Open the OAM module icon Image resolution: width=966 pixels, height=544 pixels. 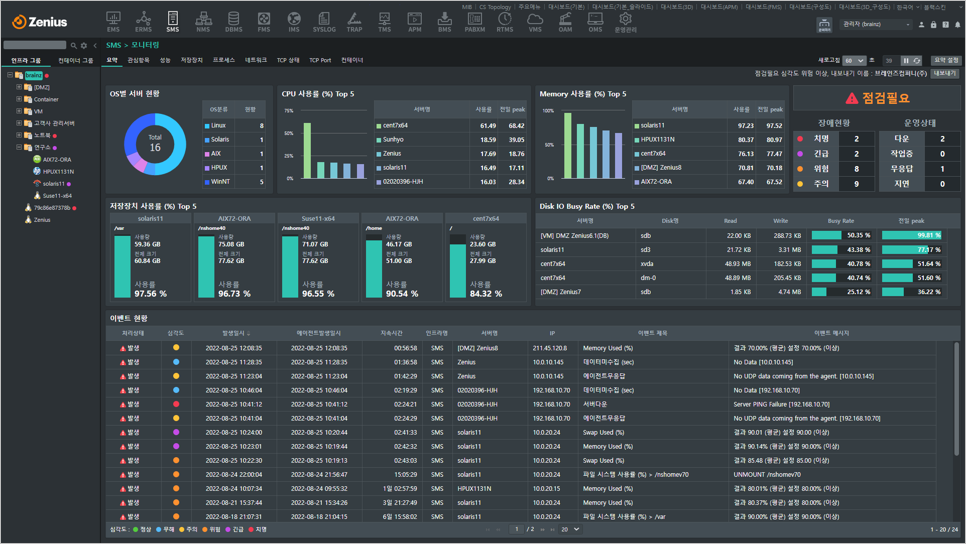(x=565, y=22)
